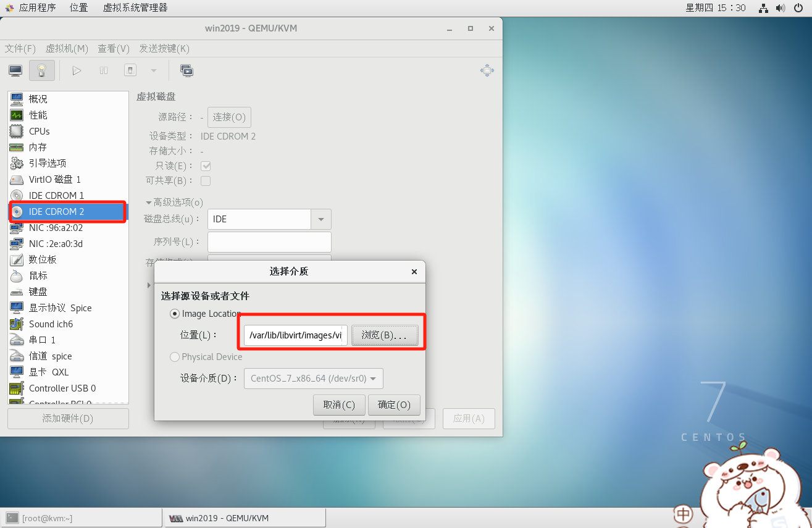Confirm with the 确定(O) button
Image resolution: width=812 pixels, height=528 pixels.
point(394,405)
